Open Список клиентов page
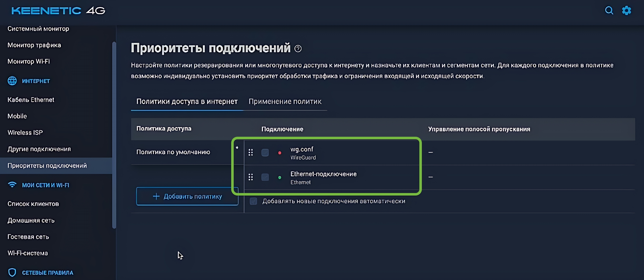 click(x=33, y=204)
